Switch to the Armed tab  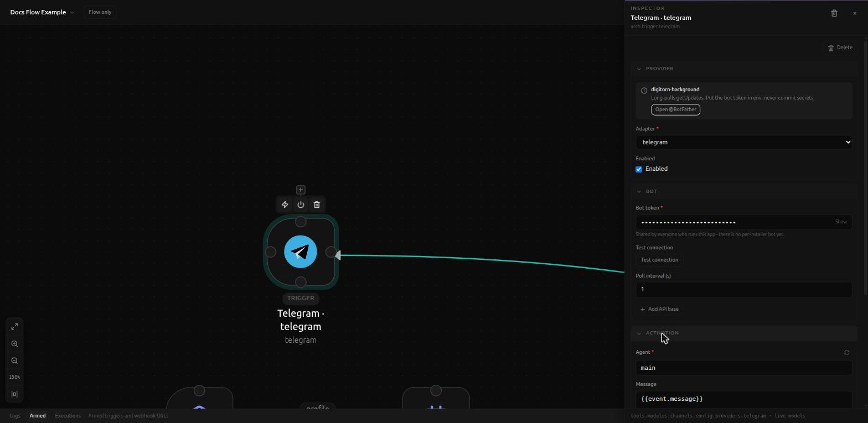click(x=38, y=416)
